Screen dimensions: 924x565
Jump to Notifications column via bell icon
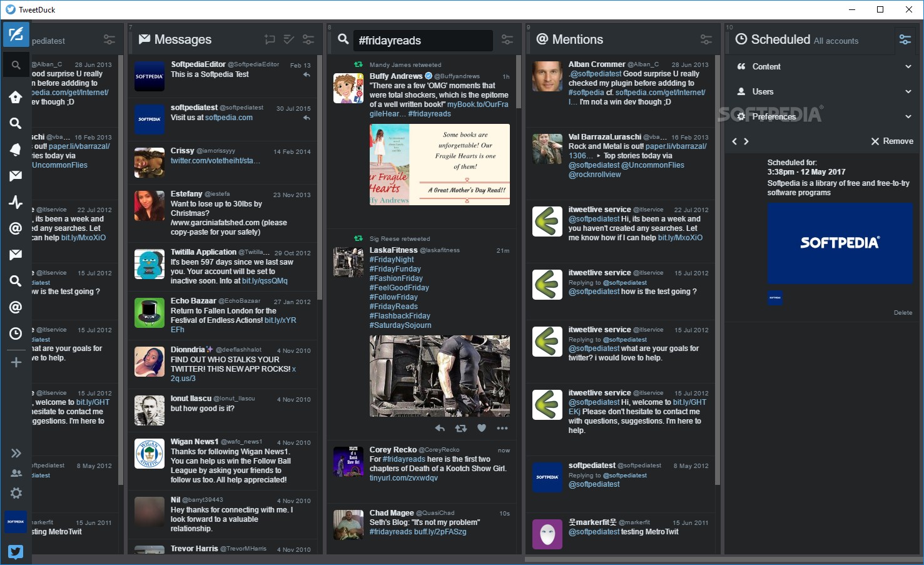(x=16, y=149)
